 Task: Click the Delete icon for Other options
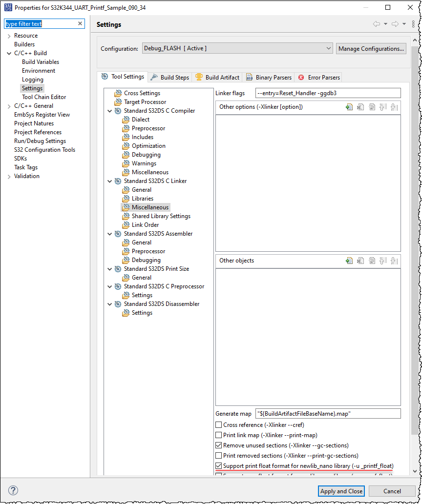[360, 106]
